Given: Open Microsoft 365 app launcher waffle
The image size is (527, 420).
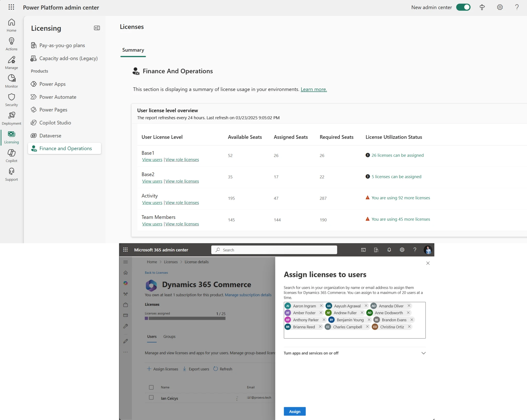Looking at the screenshot, I should (x=125, y=250).
